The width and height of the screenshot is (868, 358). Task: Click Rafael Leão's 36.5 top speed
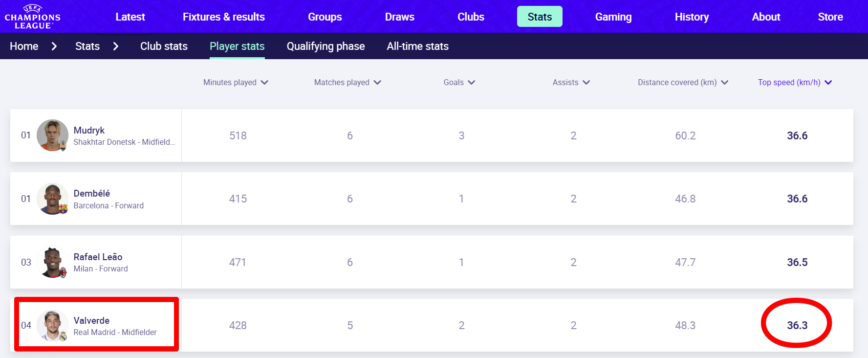click(x=797, y=262)
